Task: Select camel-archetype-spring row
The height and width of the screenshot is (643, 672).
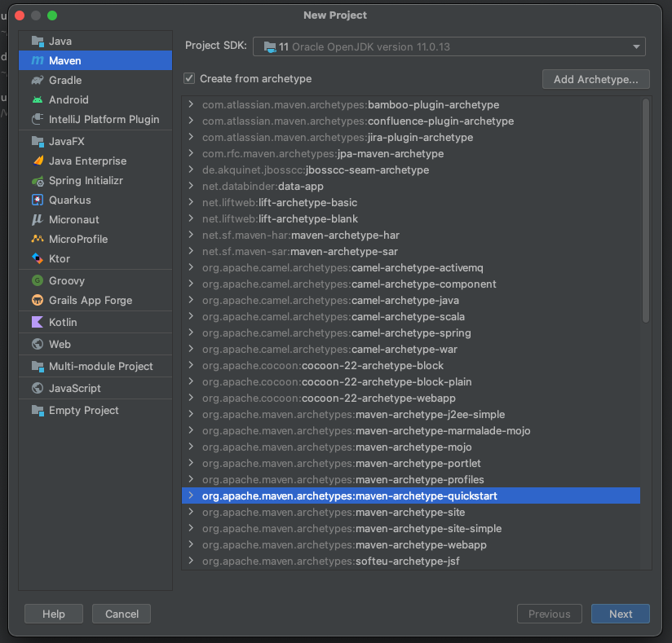Action: pos(411,333)
